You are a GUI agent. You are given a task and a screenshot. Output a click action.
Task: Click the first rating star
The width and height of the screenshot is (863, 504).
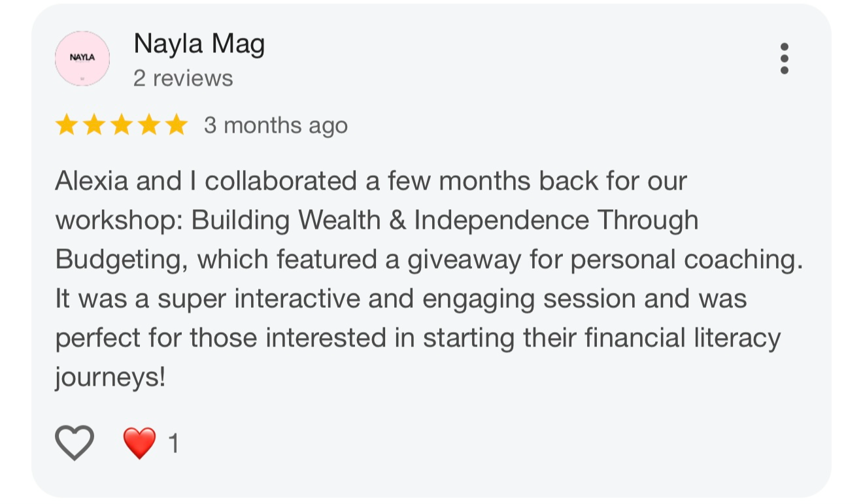66,125
